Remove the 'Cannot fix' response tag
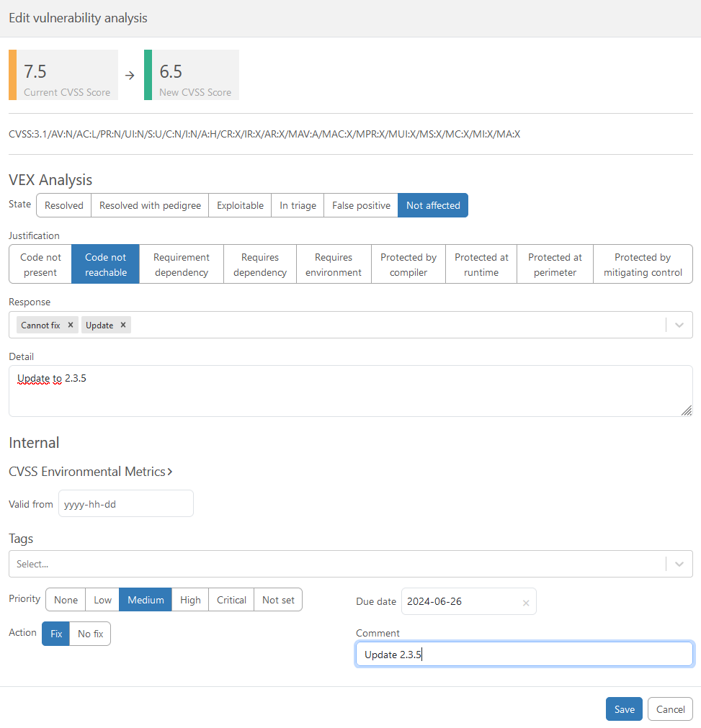The height and width of the screenshot is (728, 701). tap(70, 325)
